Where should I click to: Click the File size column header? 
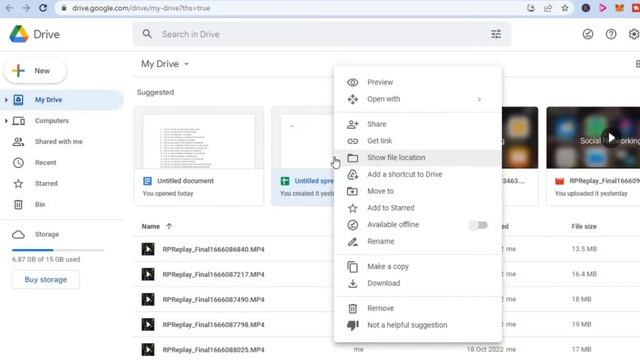tap(584, 226)
